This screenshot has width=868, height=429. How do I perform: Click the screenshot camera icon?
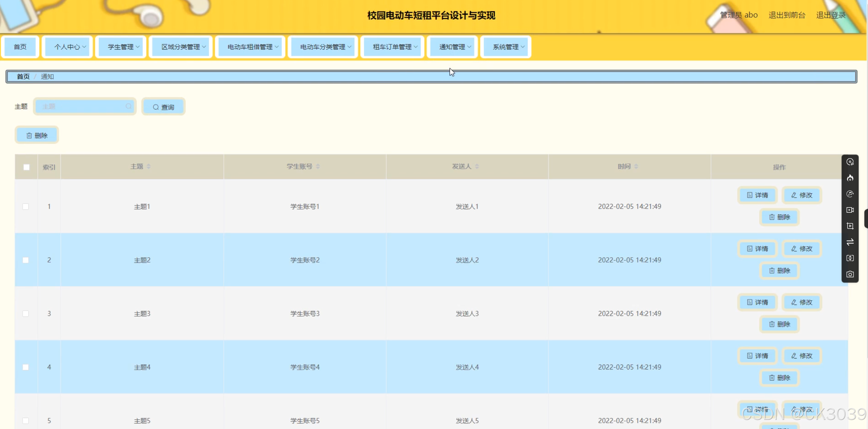coord(850,274)
